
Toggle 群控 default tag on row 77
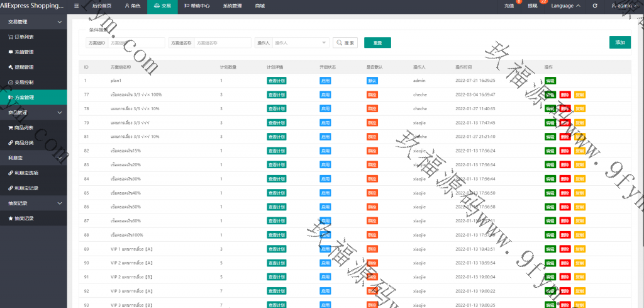pyautogui.click(x=372, y=94)
